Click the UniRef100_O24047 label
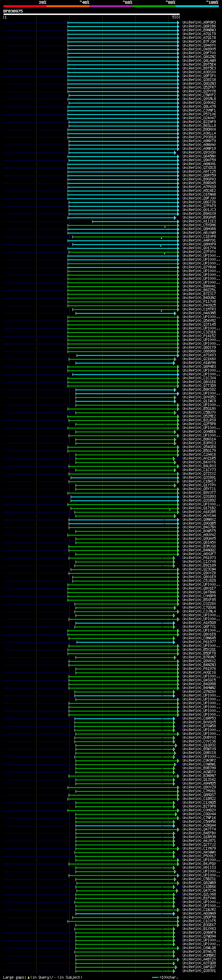 point(199,118)
